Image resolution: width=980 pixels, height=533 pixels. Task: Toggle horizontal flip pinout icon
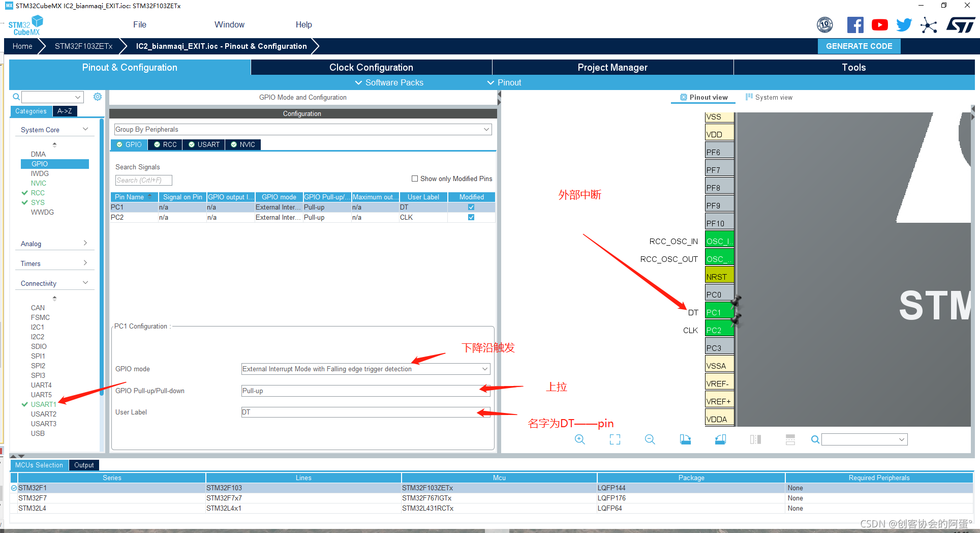click(x=755, y=439)
